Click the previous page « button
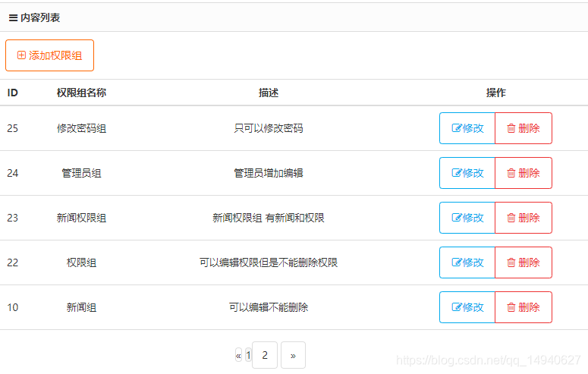The height and width of the screenshot is (374, 588). pyautogui.click(x=238, y=355)
